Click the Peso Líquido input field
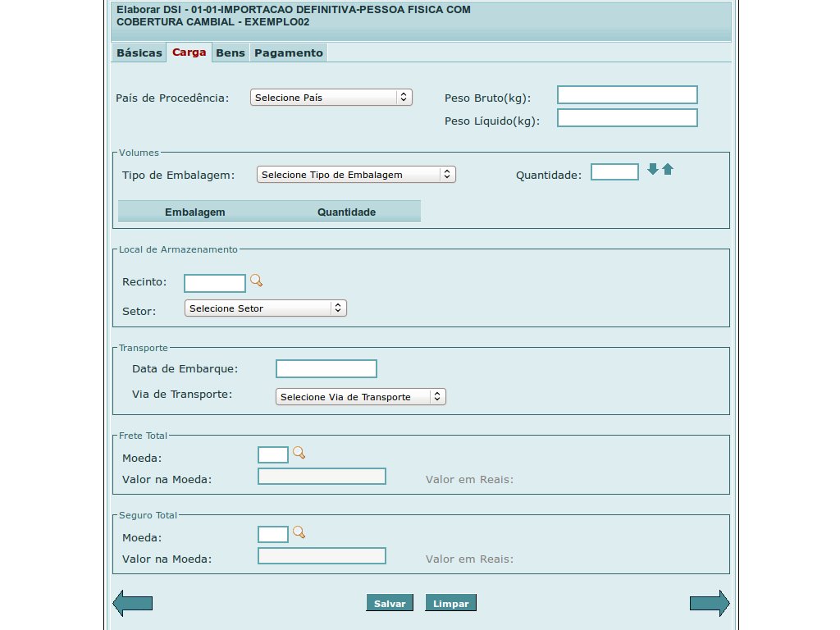 tap(627, 117)
